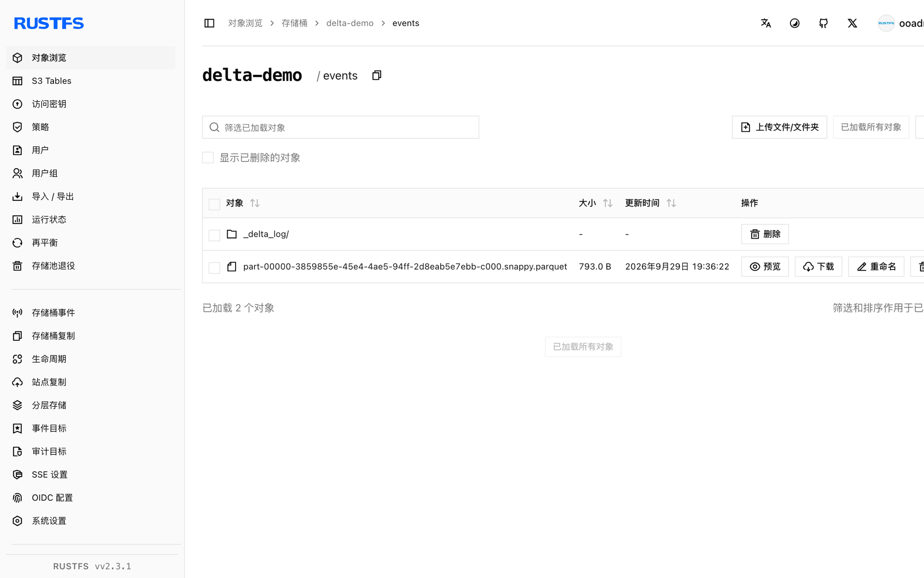Open 系统设置 in the sidebar
Image resolution: width=924 pixels, height=578 pixels.
[x=91, y=521]
